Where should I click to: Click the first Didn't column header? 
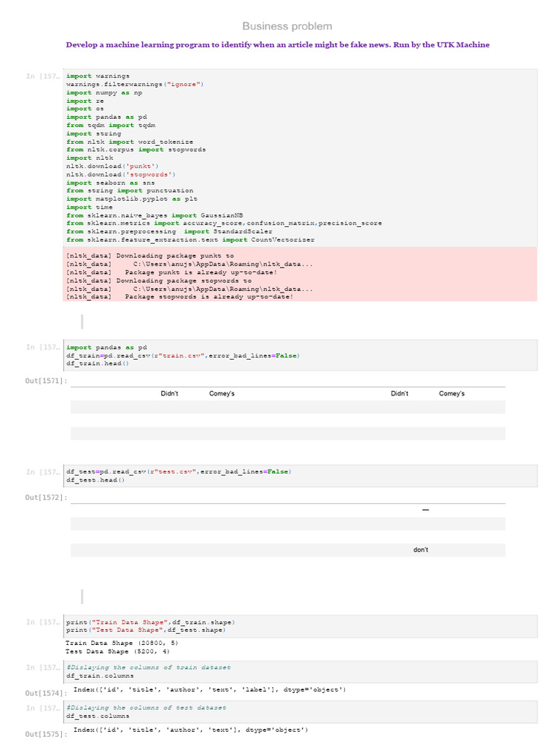170,393
